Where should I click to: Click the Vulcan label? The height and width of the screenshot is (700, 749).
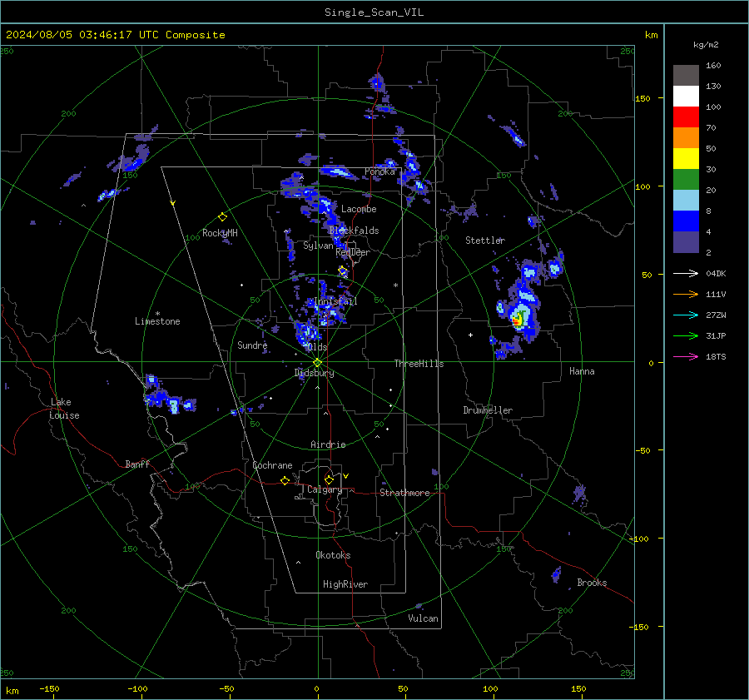click(423, 618)
